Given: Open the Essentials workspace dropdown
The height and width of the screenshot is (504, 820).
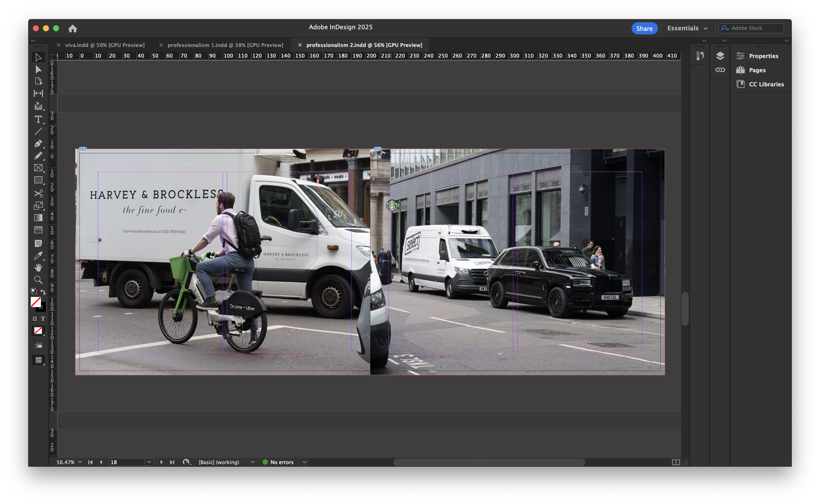Looking at the screenshot, I should (687, 28).
